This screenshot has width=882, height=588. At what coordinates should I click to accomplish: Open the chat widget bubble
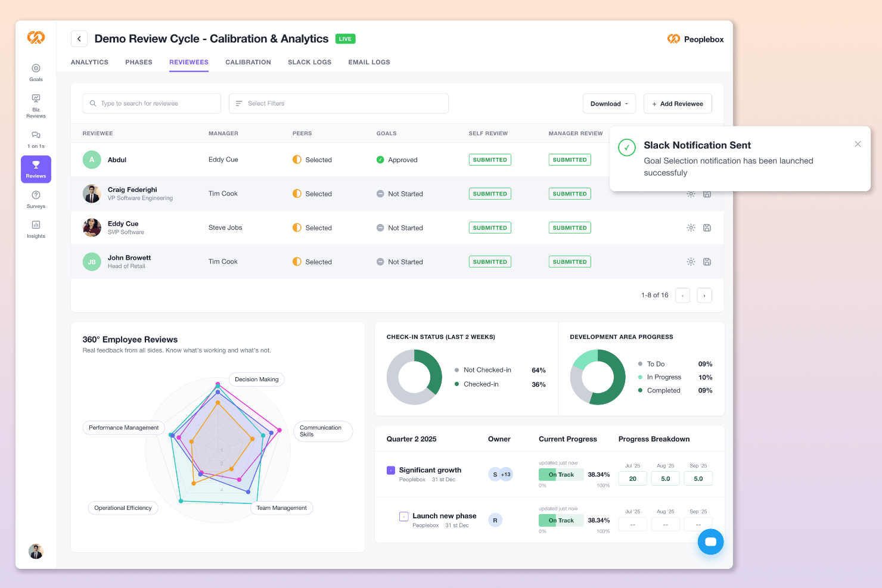tap(710, 542)
